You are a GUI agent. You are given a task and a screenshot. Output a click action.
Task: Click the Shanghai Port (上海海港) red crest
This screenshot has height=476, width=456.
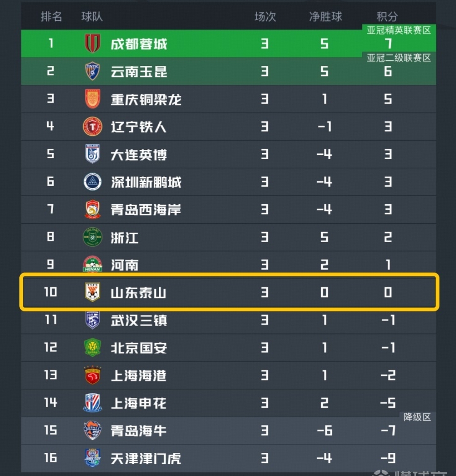click(x=92, y=375)
